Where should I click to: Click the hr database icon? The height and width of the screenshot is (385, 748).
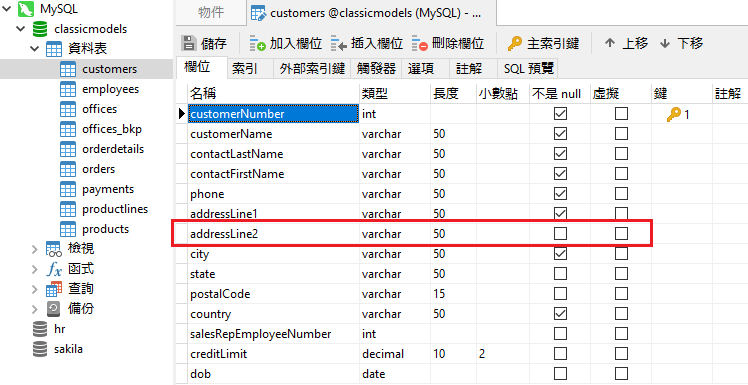click(40, 329)
